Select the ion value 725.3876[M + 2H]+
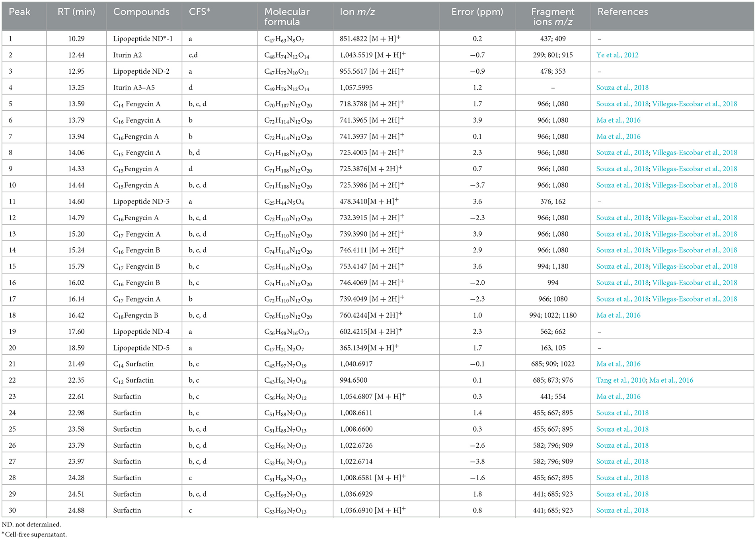This screenshot has height=540, width=756. [x=371, y=169]
